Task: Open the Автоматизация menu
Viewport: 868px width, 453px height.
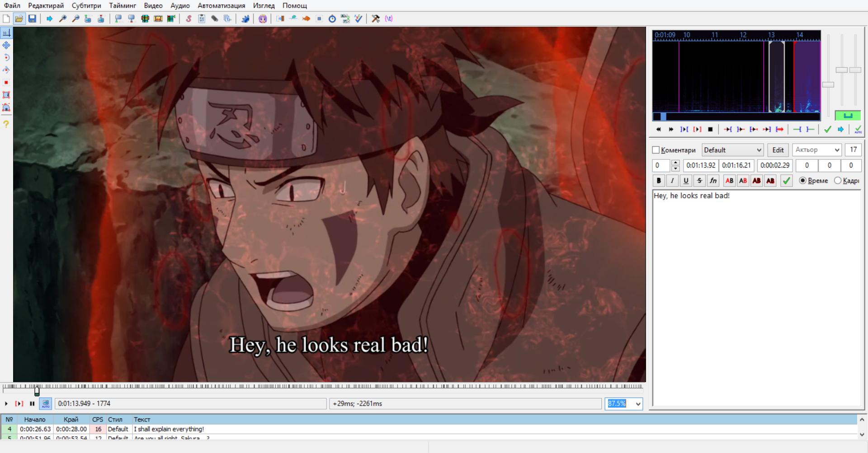Action: coord(222,5)
